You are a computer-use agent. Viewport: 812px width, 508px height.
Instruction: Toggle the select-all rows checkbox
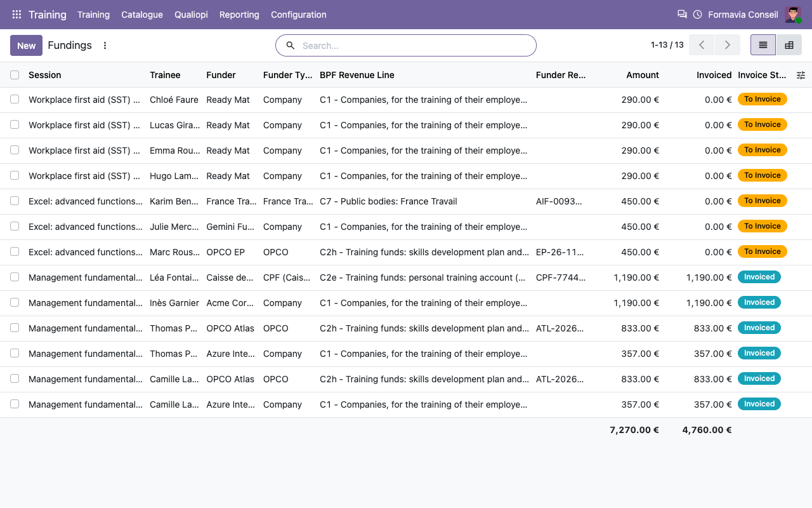click(15, 75)
